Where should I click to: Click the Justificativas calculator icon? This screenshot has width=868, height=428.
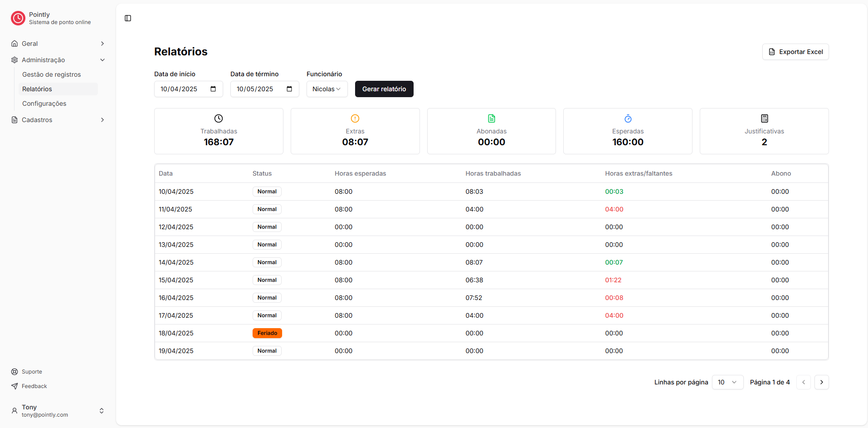[x=764, y=118]
